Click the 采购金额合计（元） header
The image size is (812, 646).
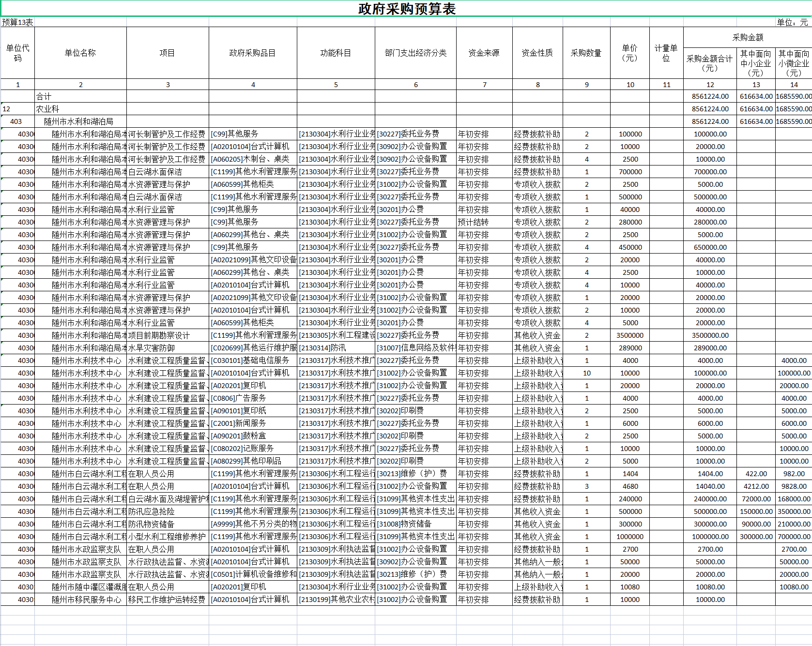point(710,63)
